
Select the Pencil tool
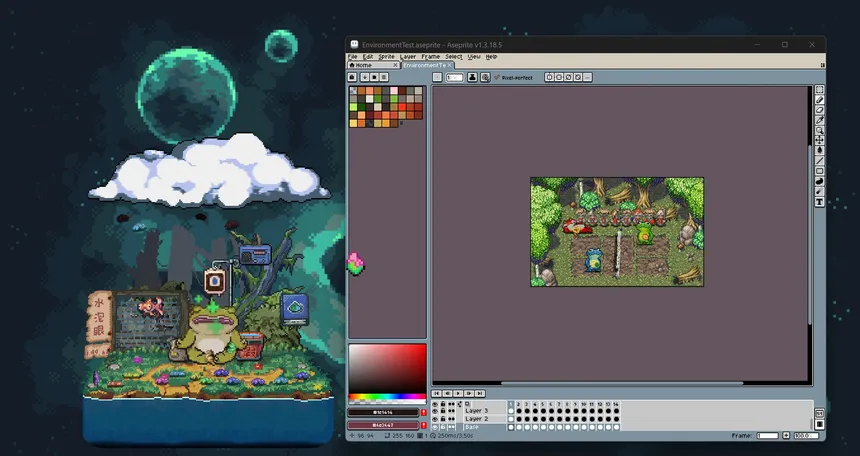pyautogui.click(x=819, y=100)
